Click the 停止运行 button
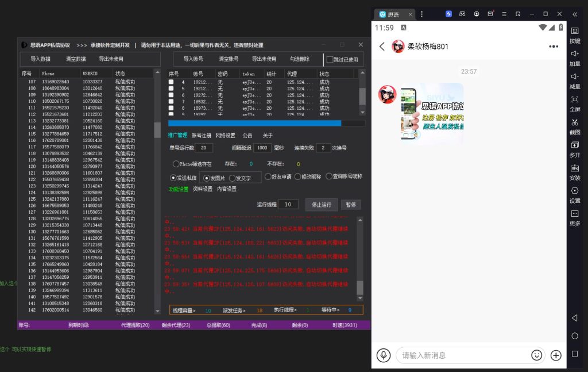Image resolution: width=588 pixels, height=372 pixels. click(x=322, y=205)
